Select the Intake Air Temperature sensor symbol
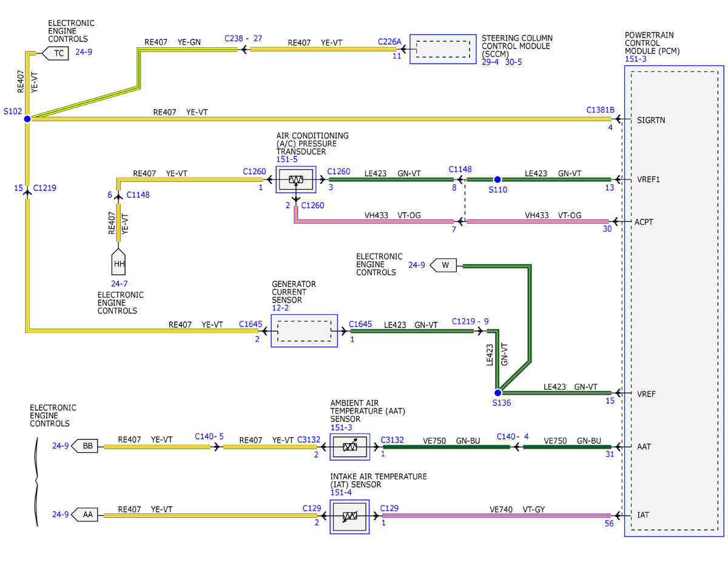Image resolution: width=728 pixels, height=562 pixels. (349, 516)
